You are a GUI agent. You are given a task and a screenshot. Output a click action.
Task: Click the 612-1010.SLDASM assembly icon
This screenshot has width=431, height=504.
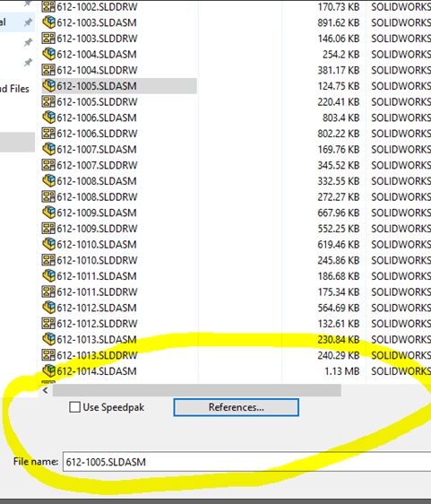point(48,244)
